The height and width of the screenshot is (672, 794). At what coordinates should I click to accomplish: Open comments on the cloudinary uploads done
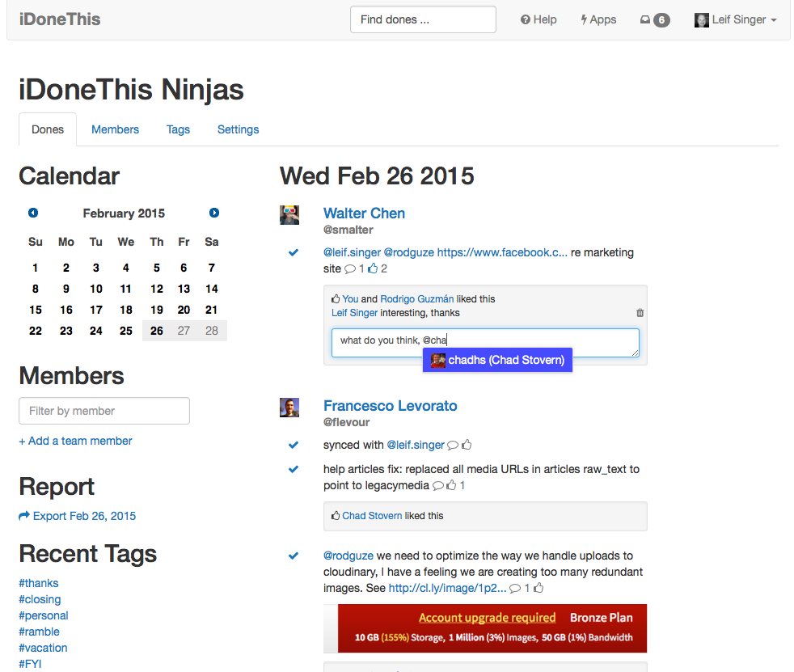(x=515, y=589)
